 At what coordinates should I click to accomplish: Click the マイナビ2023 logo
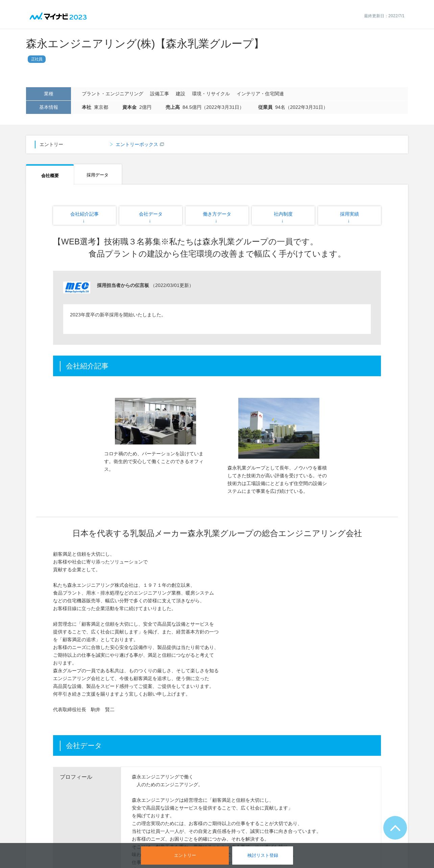(58, 16)
